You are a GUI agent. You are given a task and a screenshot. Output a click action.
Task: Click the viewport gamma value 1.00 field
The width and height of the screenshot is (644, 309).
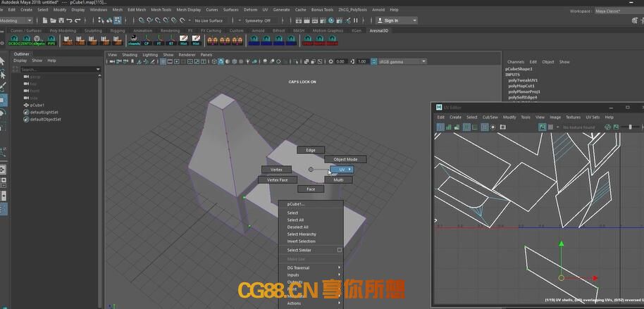(x=362, y=61)
